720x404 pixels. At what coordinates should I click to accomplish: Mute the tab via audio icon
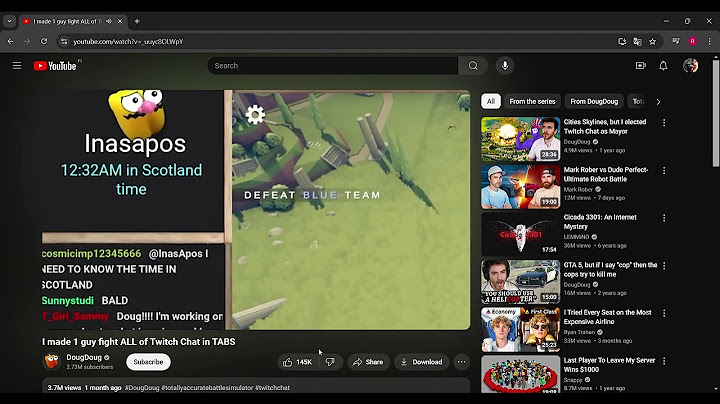coord(109,21)
